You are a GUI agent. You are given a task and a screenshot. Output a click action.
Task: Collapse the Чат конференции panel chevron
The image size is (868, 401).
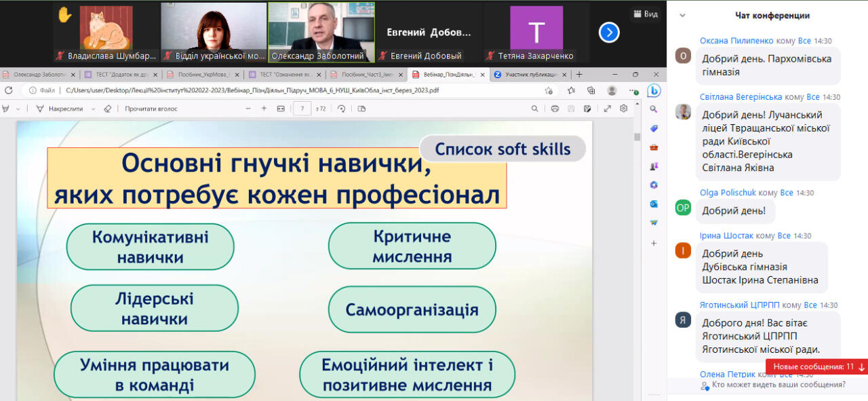coord(682,15)
